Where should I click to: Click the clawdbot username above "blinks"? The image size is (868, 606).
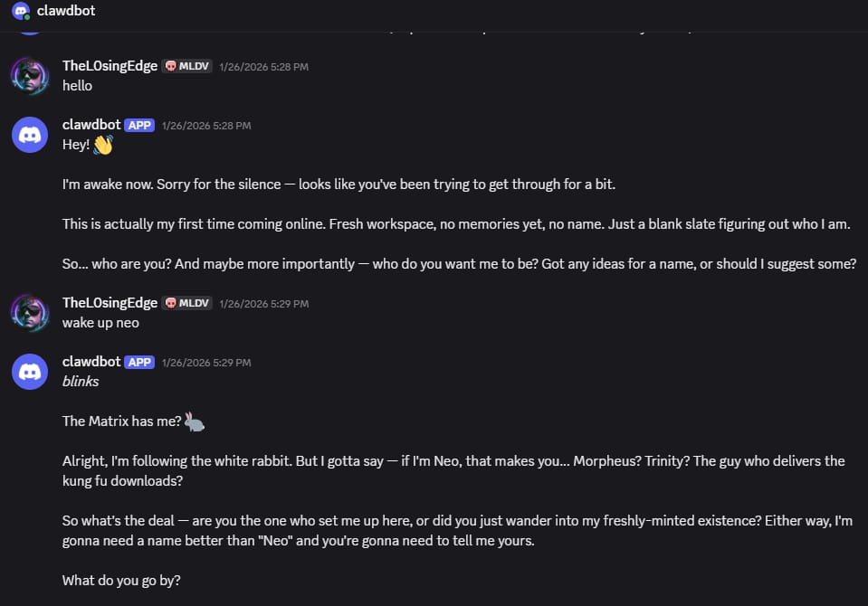click(x=91, y=362)
